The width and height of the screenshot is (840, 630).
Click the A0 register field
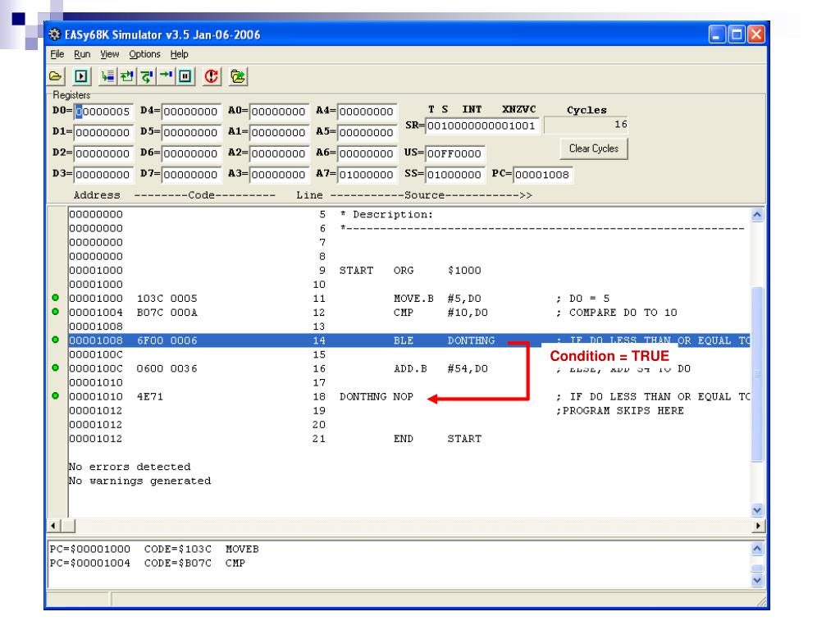[x=279, y=112]
